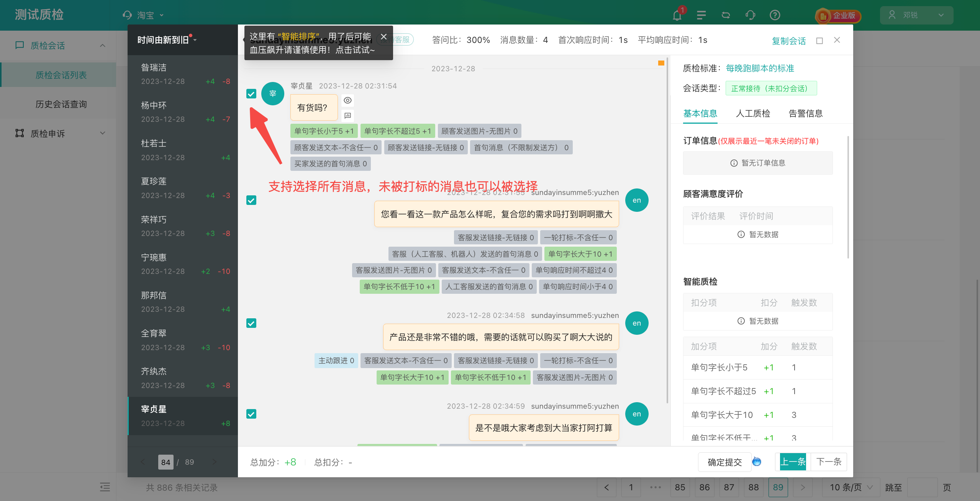Click the 下一条 button
The image size is (980, 501).
click(828, 462)
